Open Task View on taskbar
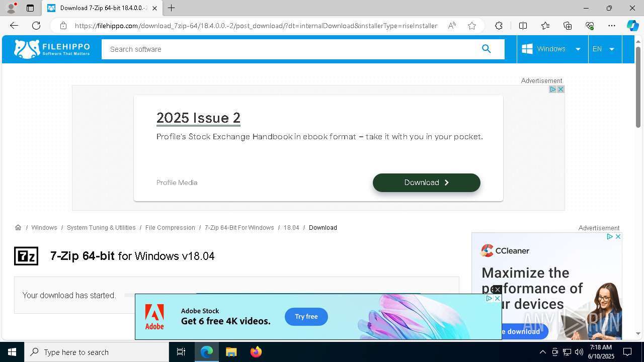This screenshot has width=644, height=362. tap(181, 352)
